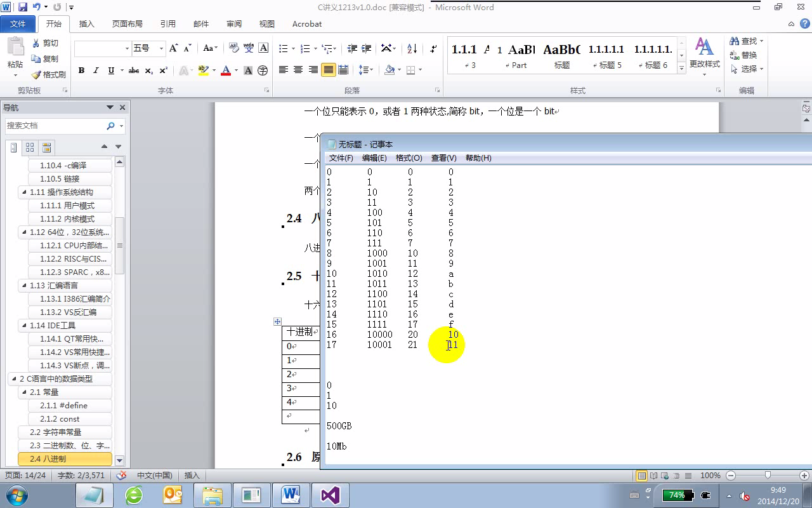Click the text highlight yellow color swatch
812x508 pixels.
[203, 70]
